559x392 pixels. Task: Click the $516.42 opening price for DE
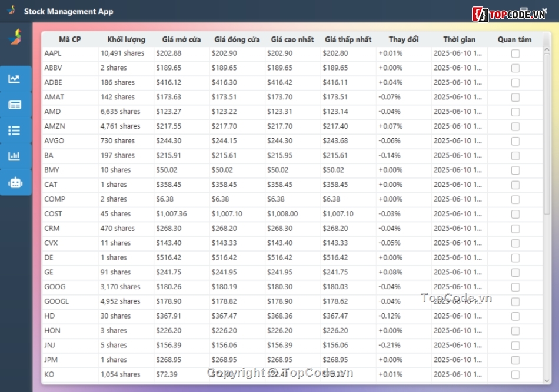[182, 258]
